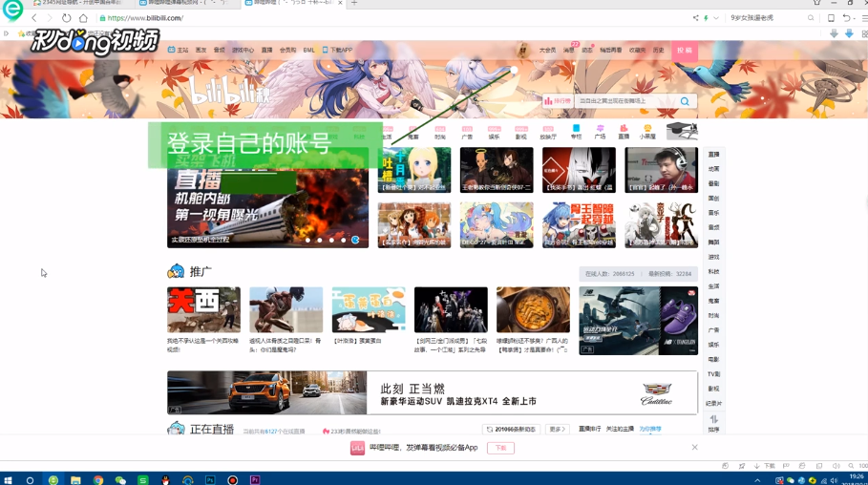Viewport: 868px width, 485px height.
Task: Click BML in top navigation
Action: tap(308, 50)
